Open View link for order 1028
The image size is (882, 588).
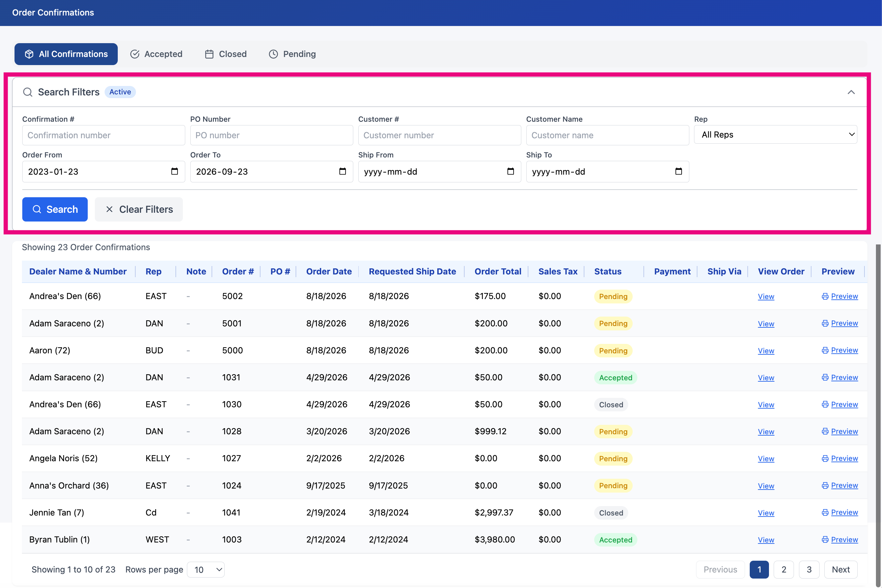[766, 432]
